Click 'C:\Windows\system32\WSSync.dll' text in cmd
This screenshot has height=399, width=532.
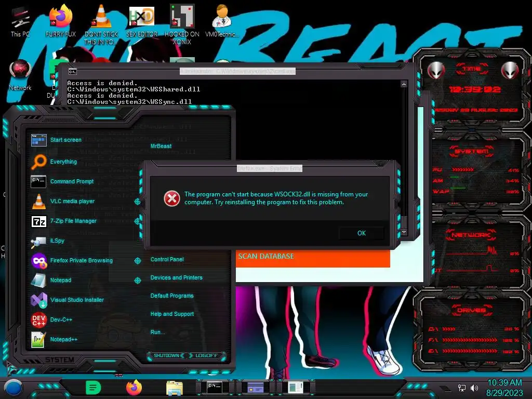pos(129,102)
